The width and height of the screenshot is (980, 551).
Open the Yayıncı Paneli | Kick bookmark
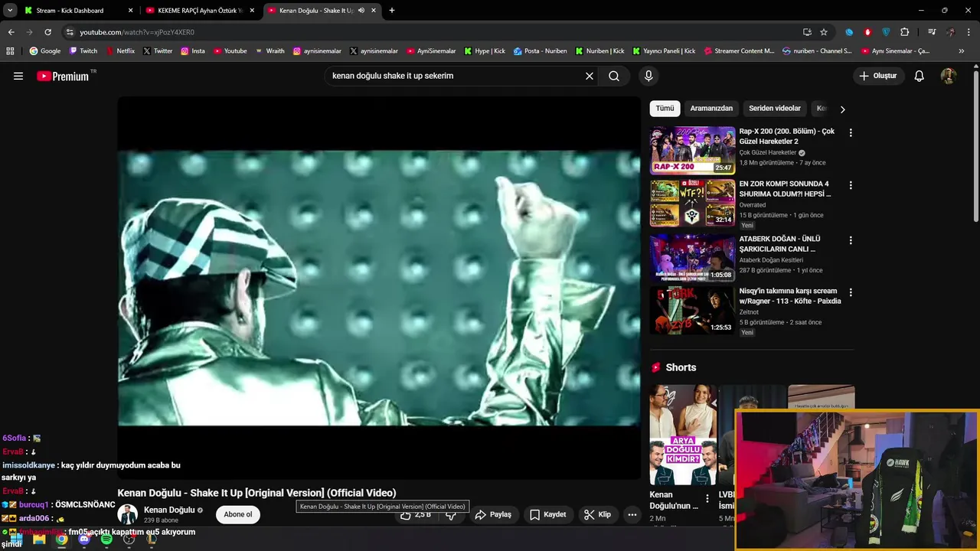pyautogui.click(x=664, y=51)
